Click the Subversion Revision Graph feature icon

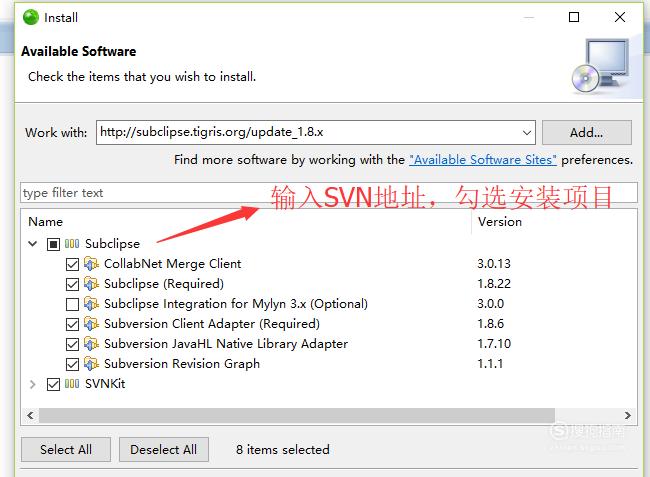click(91, 363)
